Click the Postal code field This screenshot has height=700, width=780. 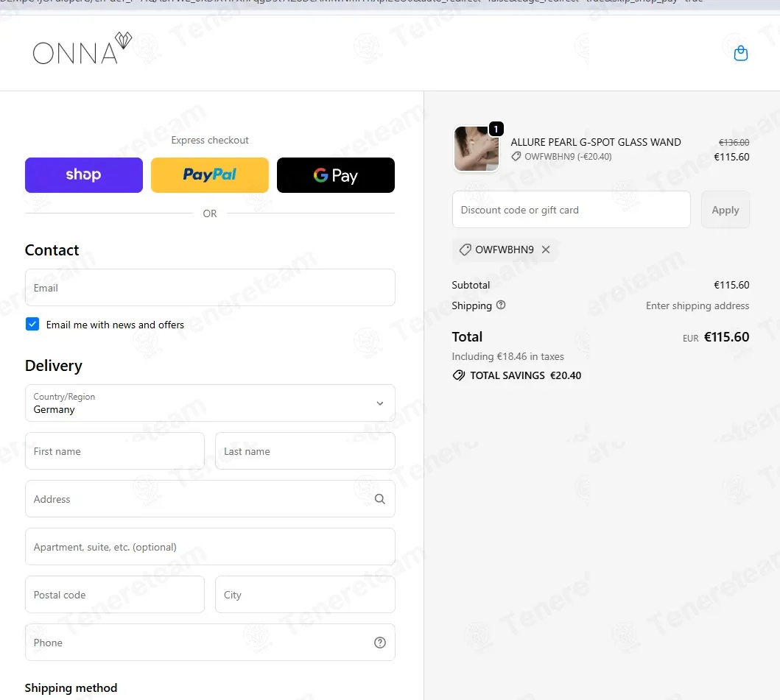click(115, 595)
